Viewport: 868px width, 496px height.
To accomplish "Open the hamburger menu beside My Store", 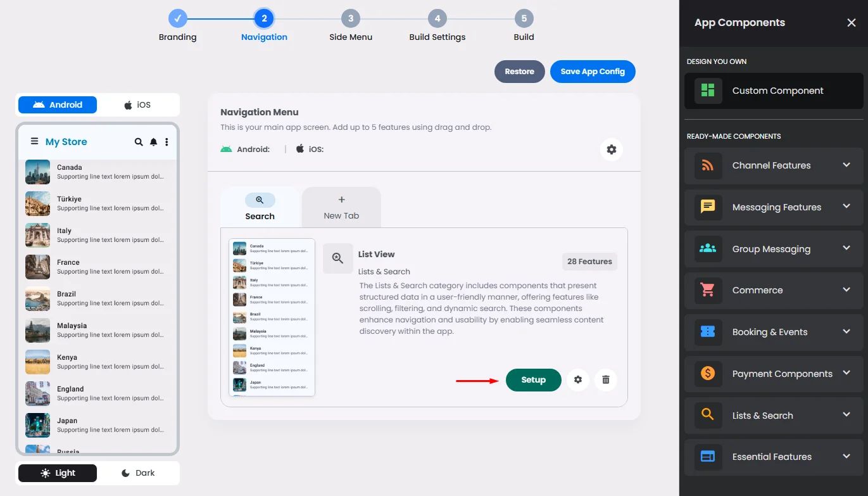I will click(x=34, y=141).
